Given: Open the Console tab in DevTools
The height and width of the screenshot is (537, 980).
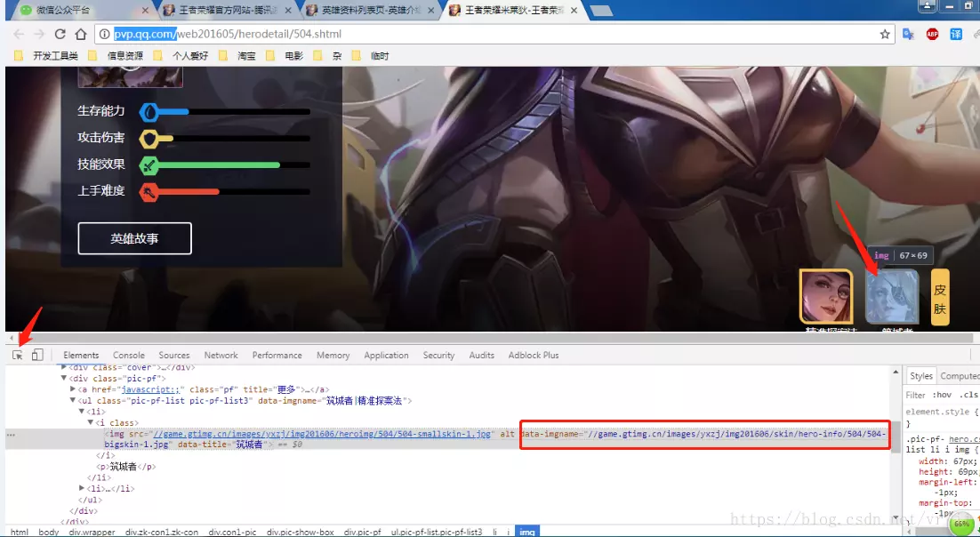Looking at the screenshot, I should pyautogui.click(x=129, y=355).
